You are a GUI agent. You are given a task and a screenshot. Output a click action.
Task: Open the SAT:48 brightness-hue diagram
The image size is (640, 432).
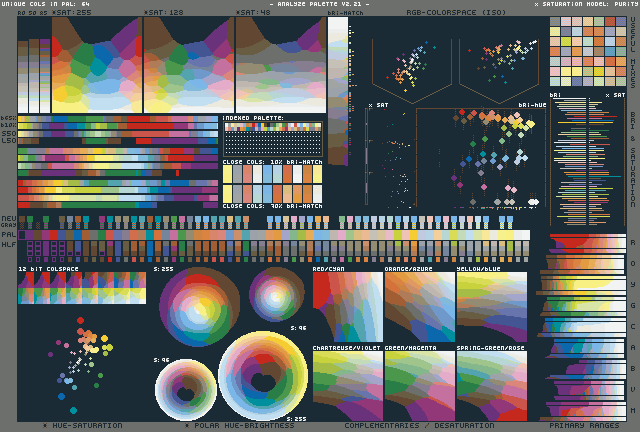[x=279, y=63]
